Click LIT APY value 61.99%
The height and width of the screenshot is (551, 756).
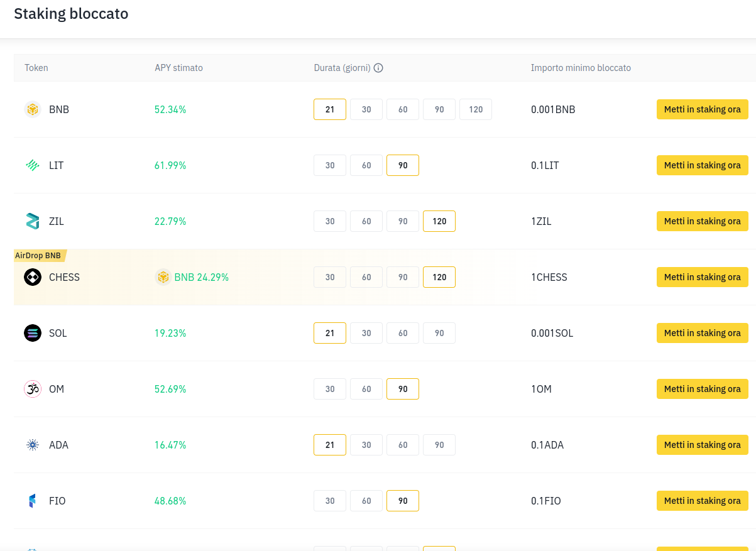(170, 165)
